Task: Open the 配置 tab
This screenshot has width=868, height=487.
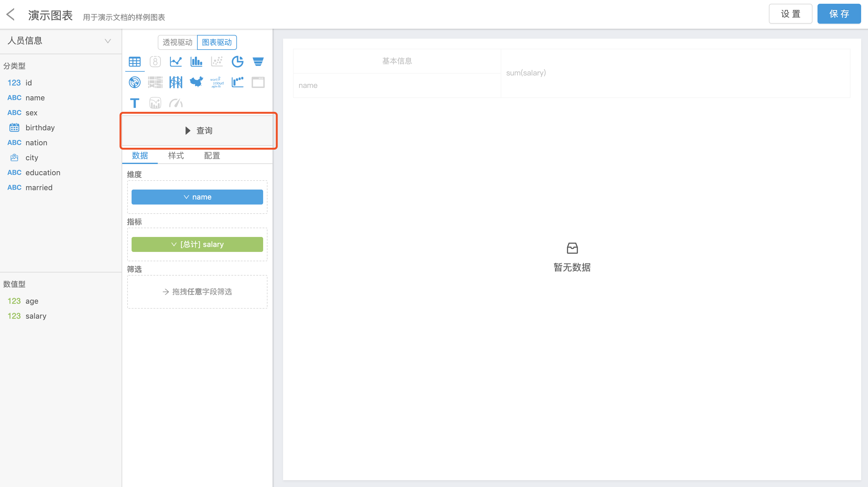Action: 212,156
